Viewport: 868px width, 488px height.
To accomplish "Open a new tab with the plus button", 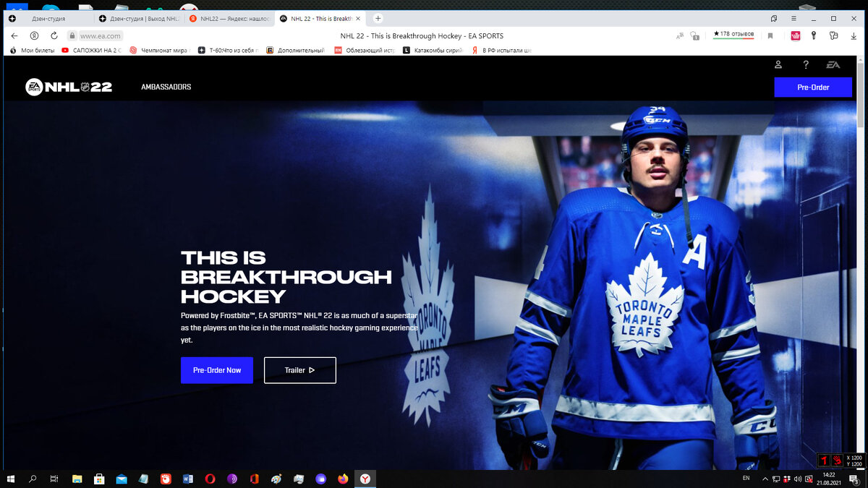I will point(378,18).
